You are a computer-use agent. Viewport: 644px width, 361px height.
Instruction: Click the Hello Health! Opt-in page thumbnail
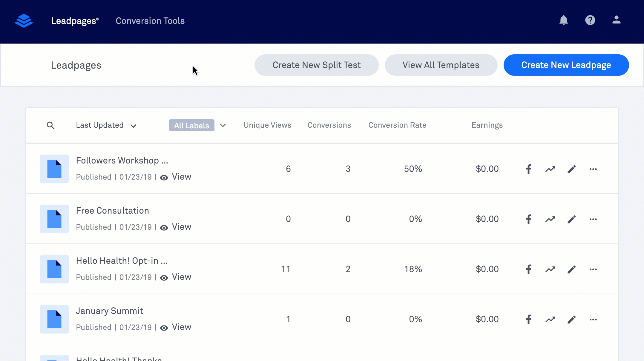point(54,269)
